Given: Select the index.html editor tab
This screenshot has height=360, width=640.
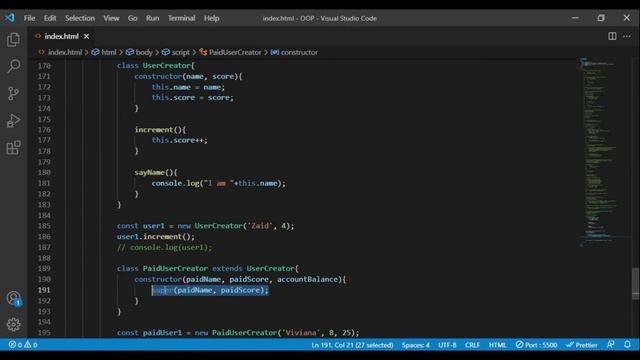Looking at the screenshot, I should click(x=62, y=36).
